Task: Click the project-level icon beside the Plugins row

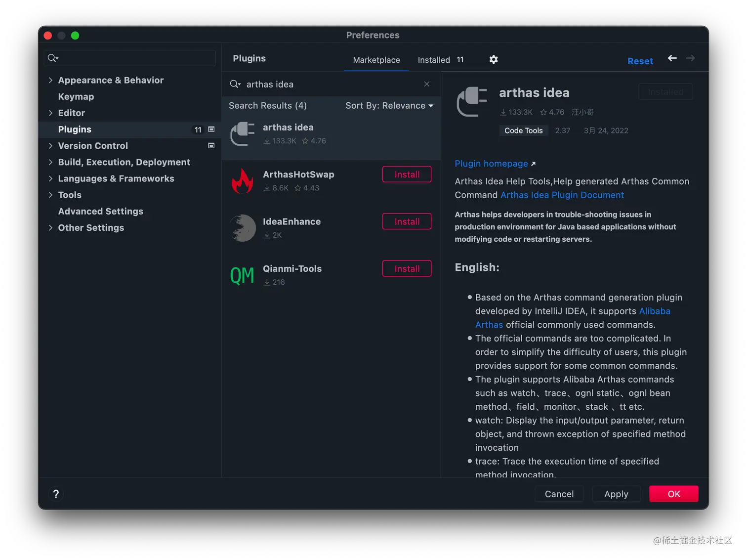Action: point(211,129)
